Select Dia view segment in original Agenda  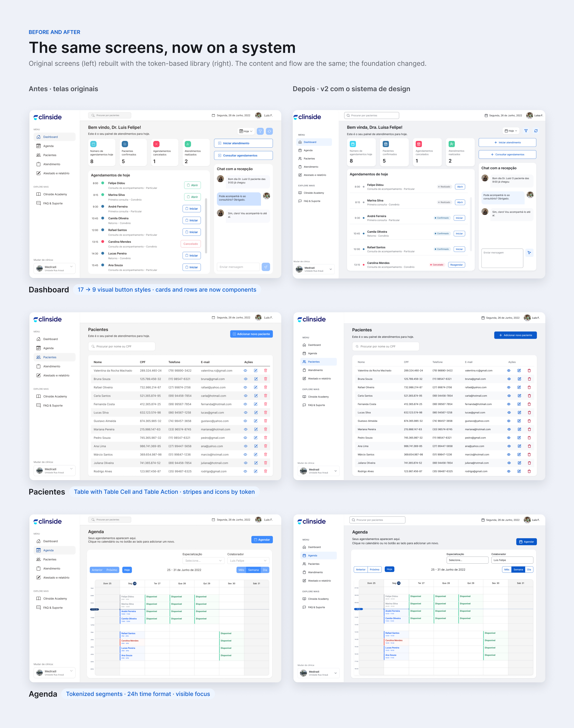click(265, 570)
